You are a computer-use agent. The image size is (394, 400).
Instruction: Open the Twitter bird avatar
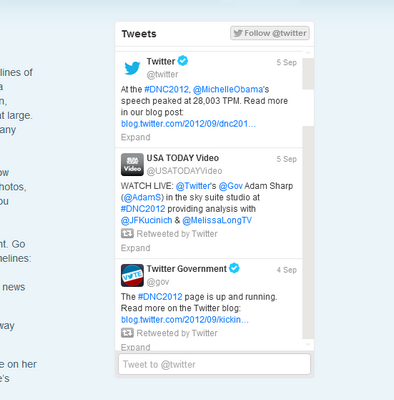[132, 68]
